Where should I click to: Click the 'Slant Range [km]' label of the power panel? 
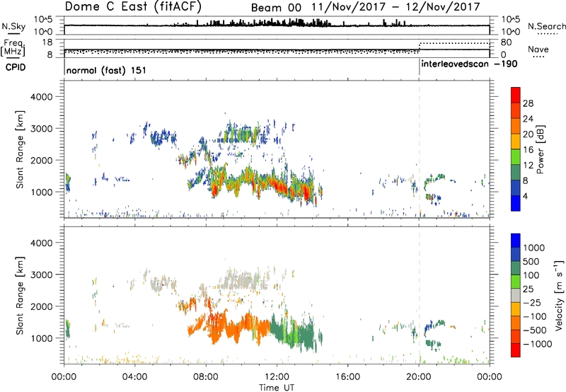[20, 150]
